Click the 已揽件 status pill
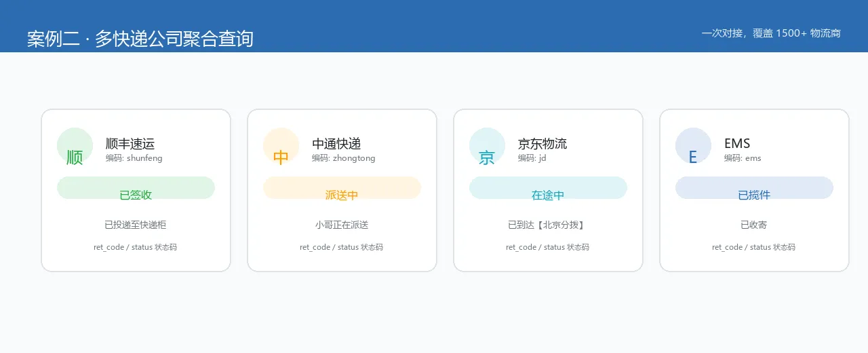868x353 pixels. tap(755, 188)
